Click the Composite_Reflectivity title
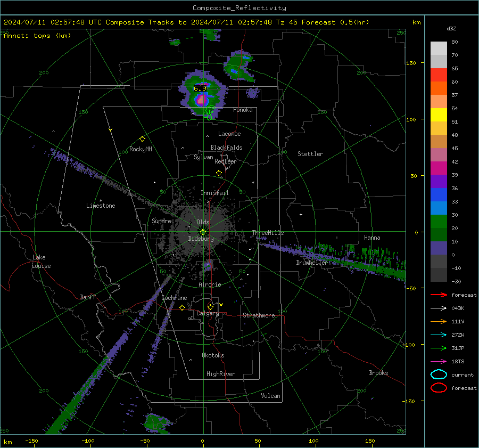The image size is (479, 448). tap(239, 8)
